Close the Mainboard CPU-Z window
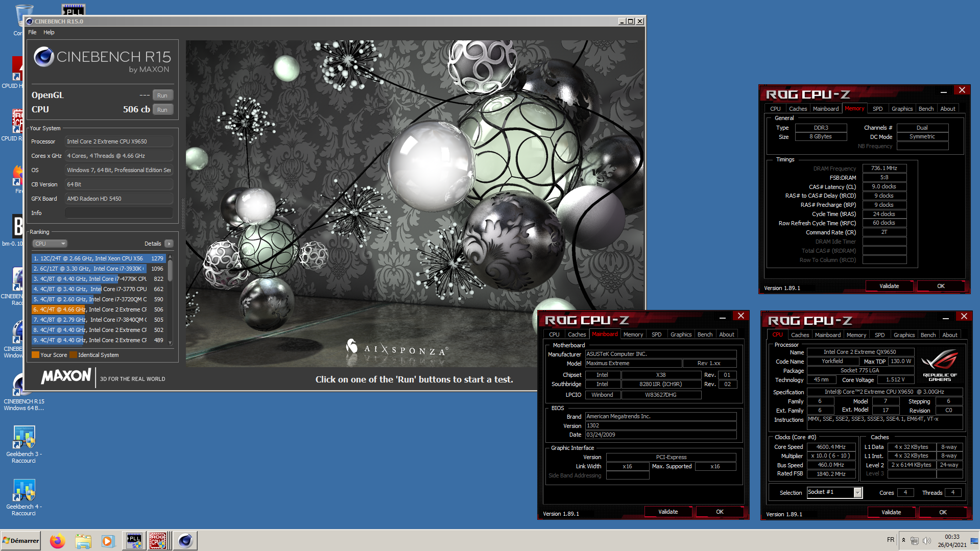The height and width of the screenshot is (551, 980). point(740,316)
